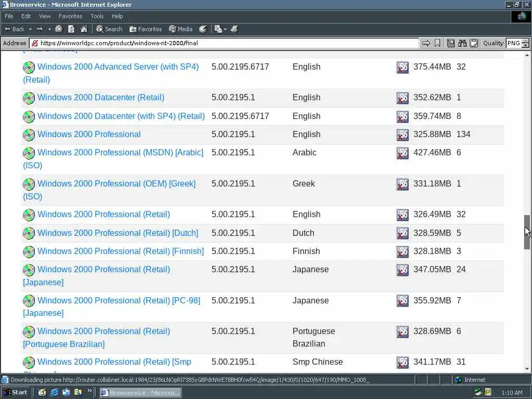Expand the quick launch chevron

[x=89, y=391]
